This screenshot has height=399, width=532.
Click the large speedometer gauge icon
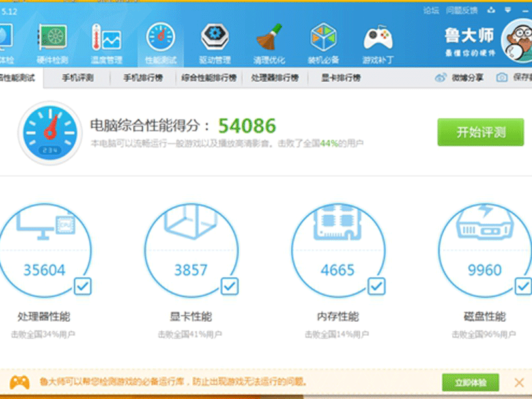[51, 132]
